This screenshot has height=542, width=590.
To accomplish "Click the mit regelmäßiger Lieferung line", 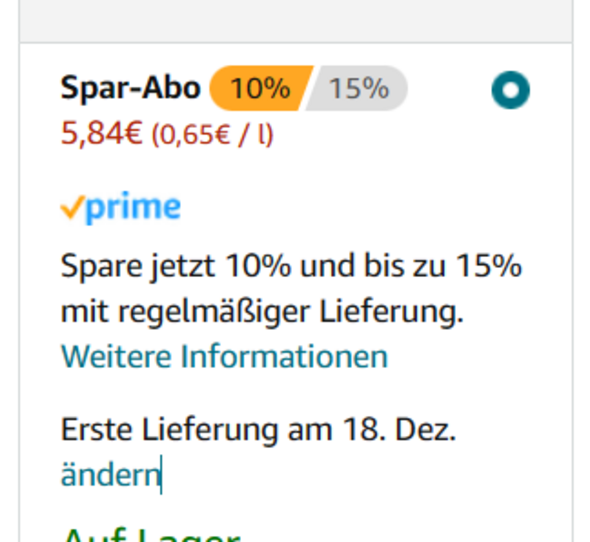I will [262, 312].
